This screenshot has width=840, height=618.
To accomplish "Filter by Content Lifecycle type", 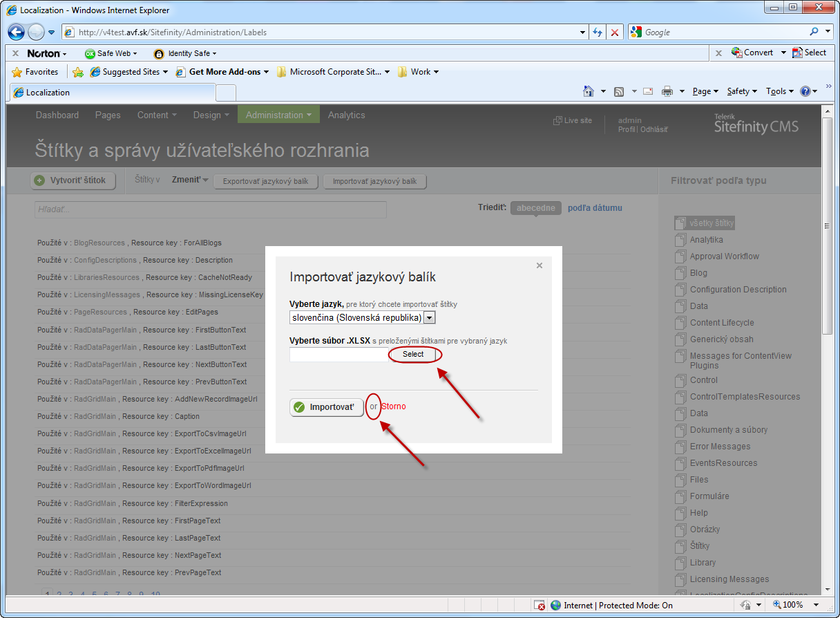I will click(722, 323).
